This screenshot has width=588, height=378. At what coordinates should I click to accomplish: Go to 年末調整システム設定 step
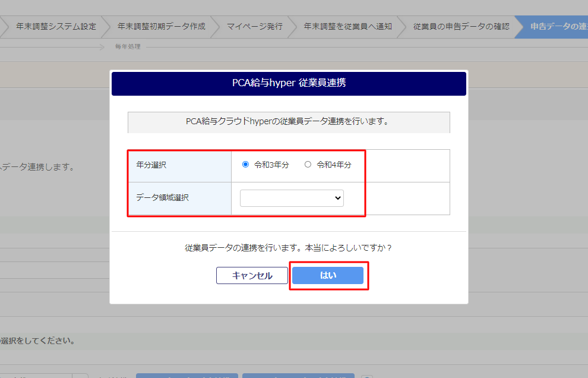point(56,27)
